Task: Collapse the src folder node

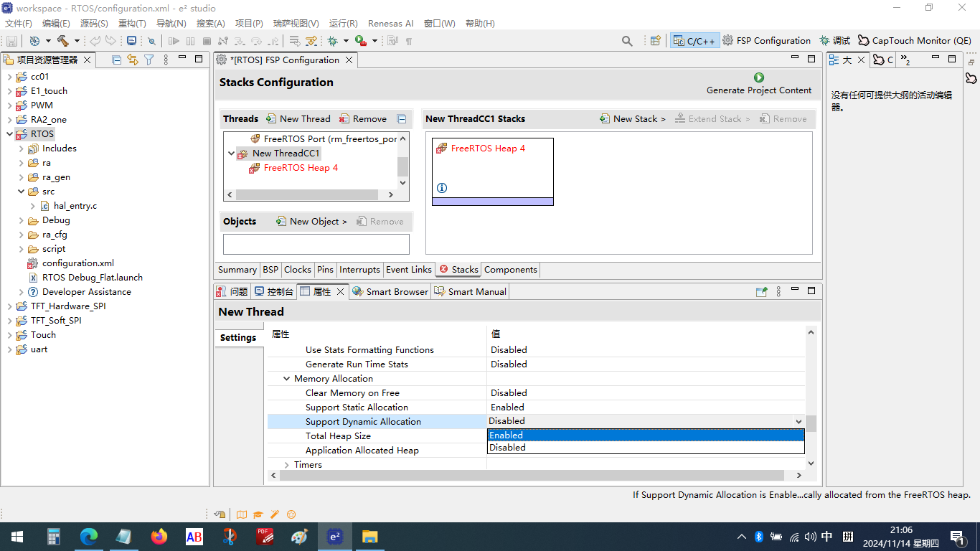Action: 21,192
